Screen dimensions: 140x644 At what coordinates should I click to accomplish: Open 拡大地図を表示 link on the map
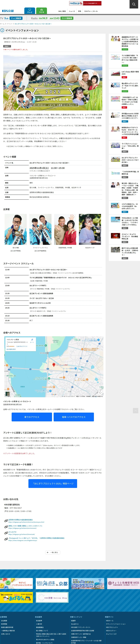pos(11,349)
